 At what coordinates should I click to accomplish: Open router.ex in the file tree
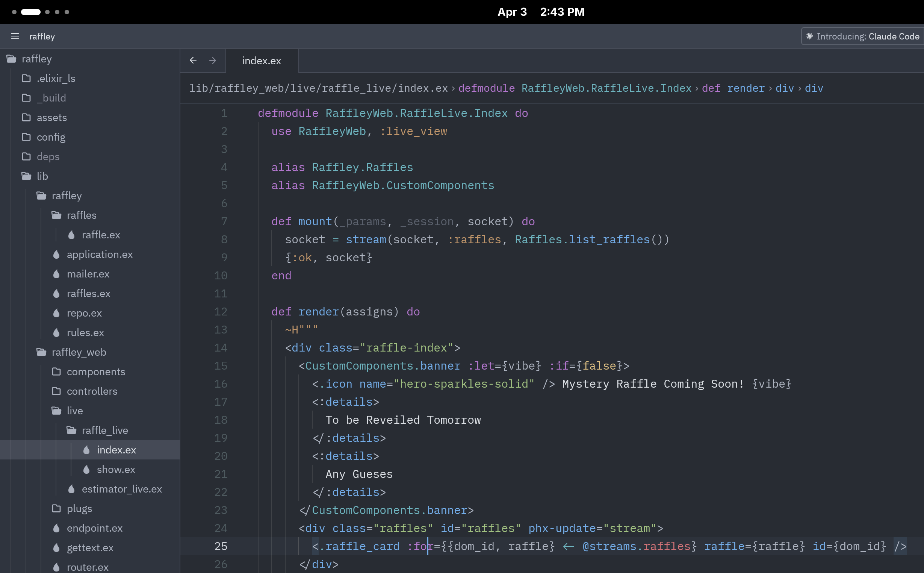[x=88, y=567]
